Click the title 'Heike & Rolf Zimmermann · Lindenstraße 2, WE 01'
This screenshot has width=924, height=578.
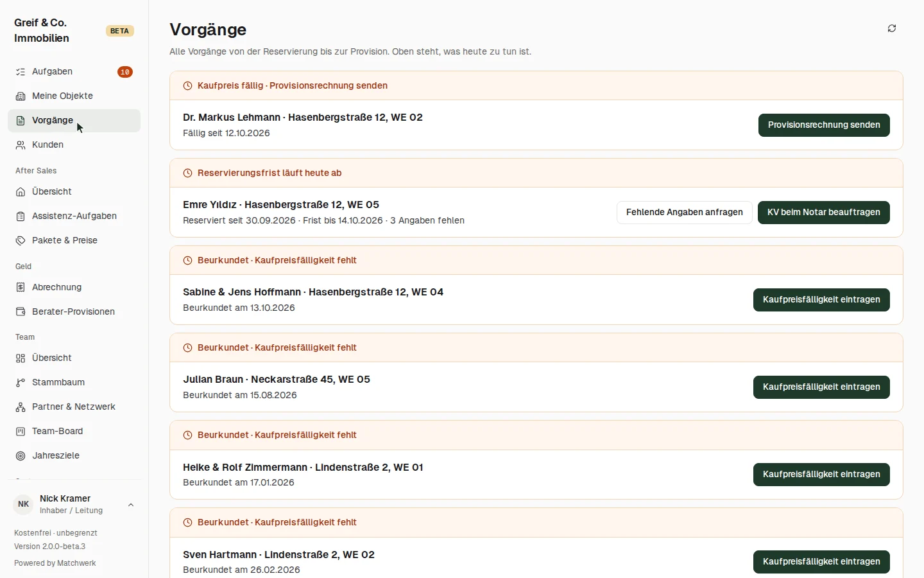pos(303,468)
